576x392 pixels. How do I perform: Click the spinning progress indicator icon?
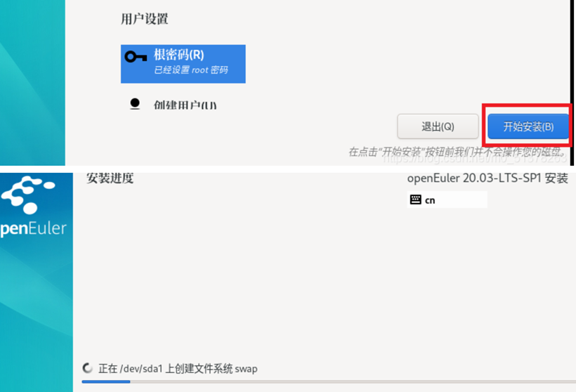pyautogui.click(x=88, y=368)
